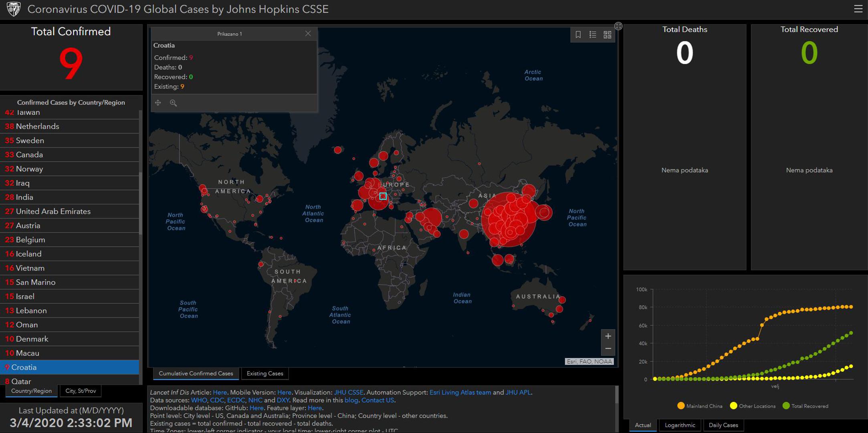
Task: Select the Cumulative Confirmed Cases tab
Action: coord(196,373)
